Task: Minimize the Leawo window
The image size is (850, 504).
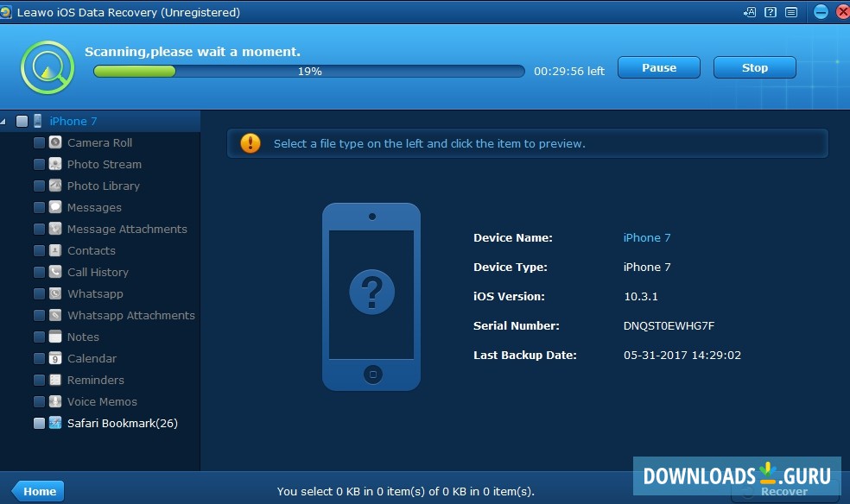Action: 821,12
